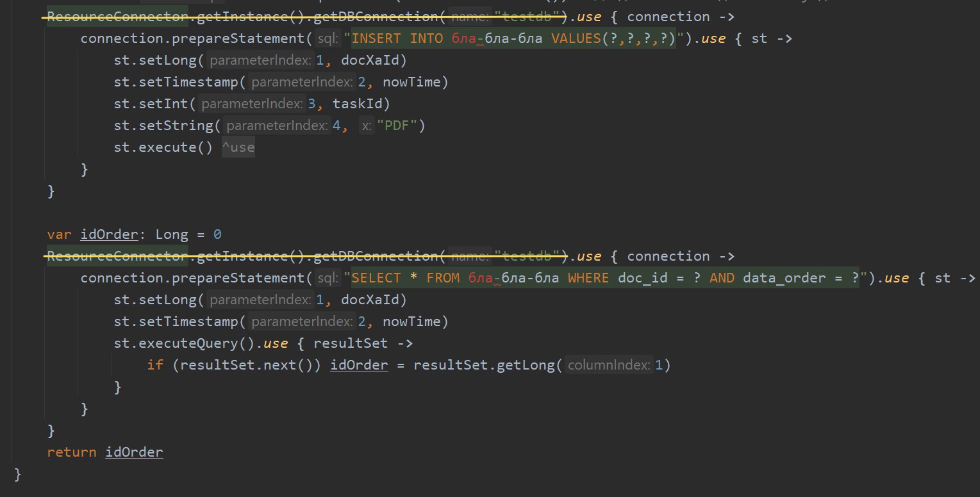Click st.execute() statement
This screenshot has width=980, height=497.
point(164,147)
